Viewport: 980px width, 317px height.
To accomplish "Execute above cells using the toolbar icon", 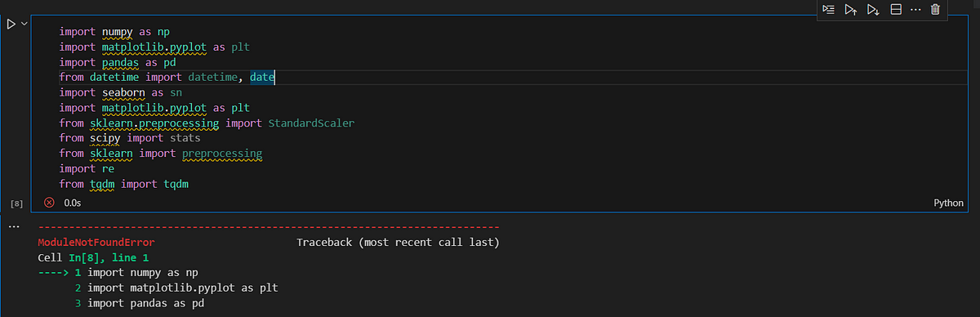I will coord(850,10).
